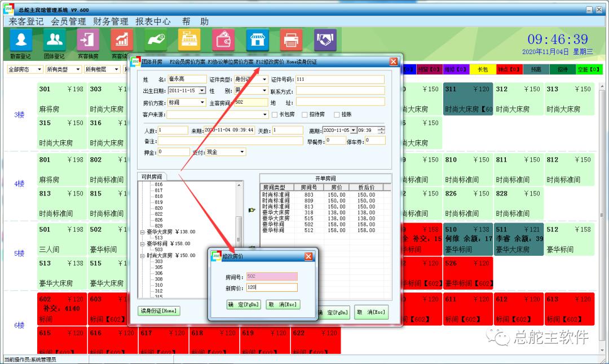Open the handshake icon on the toolbar
Screen dimensions: 609x364
pyautogui.click(x=325, y=39)
